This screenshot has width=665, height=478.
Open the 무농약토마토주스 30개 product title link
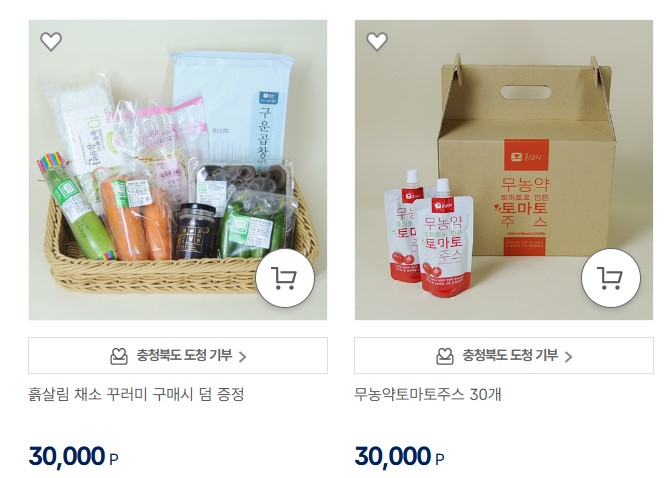pos(428,394)
